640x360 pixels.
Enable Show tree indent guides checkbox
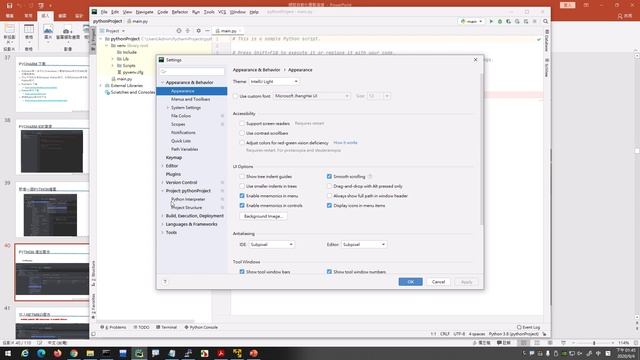pos(242,176)
